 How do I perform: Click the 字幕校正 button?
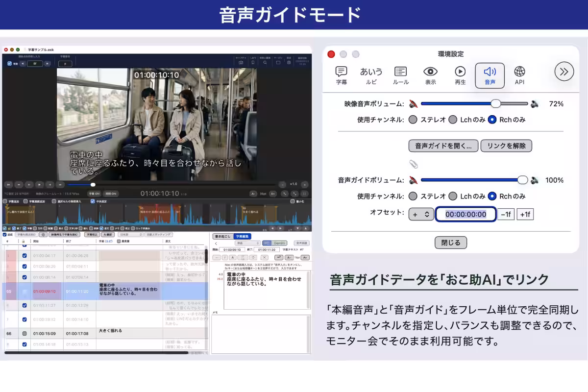[92, 235]
